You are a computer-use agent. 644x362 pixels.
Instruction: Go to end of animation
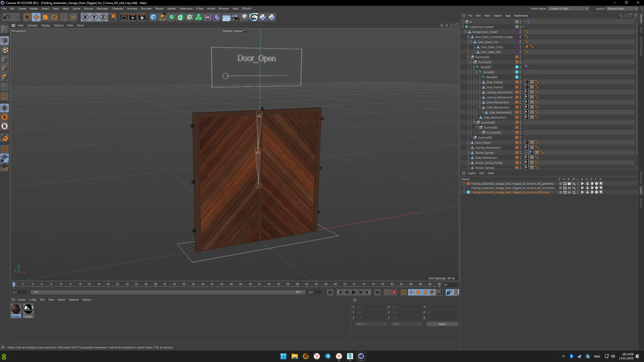point(377,292)
